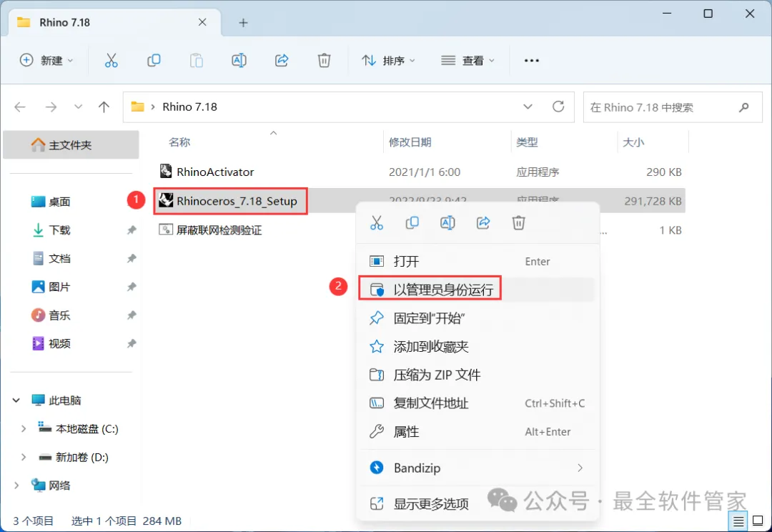Choose 添加到收藏夹 in context menu
This screenshot has width=772, height=532.
tap(475, 346)
